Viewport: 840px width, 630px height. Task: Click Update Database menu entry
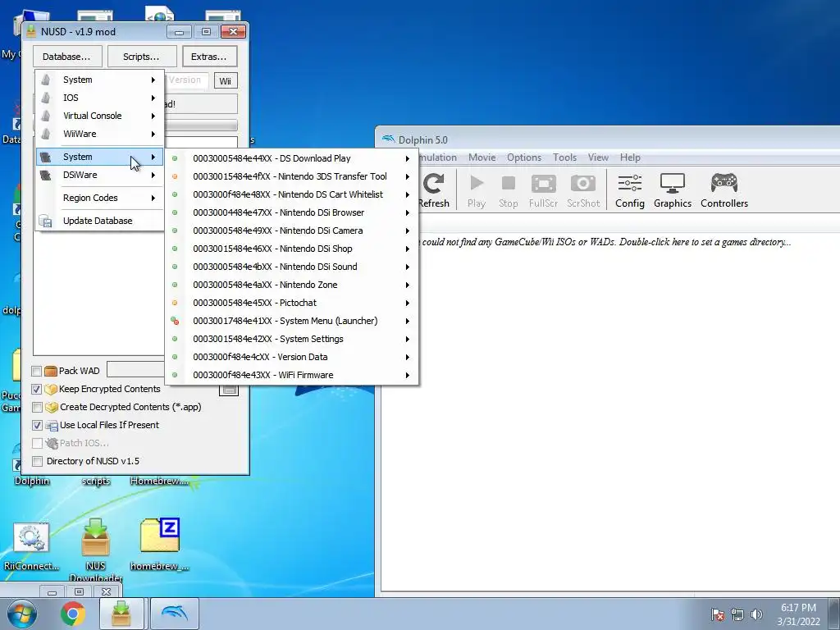click(99, 221)
